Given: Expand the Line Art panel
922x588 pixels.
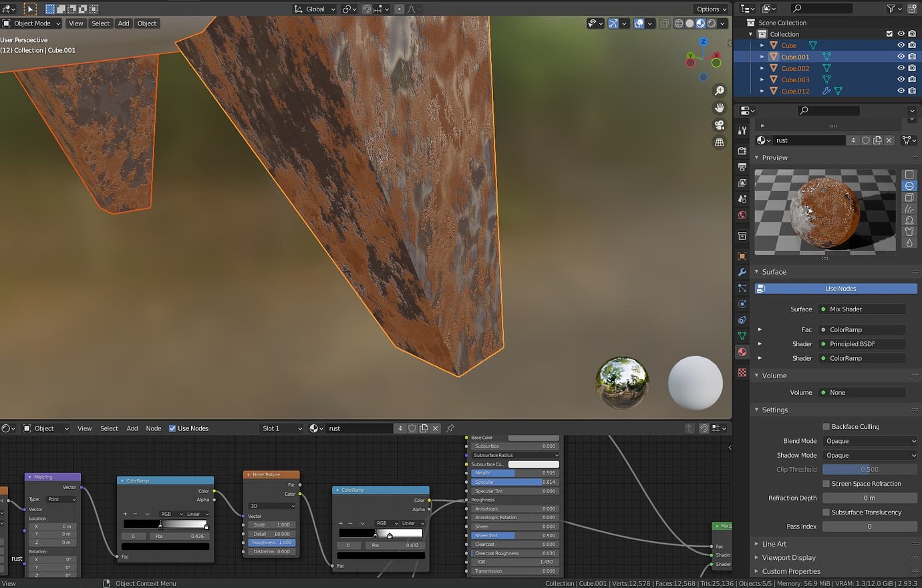Looking at the screenshot, I should [775, 544].
